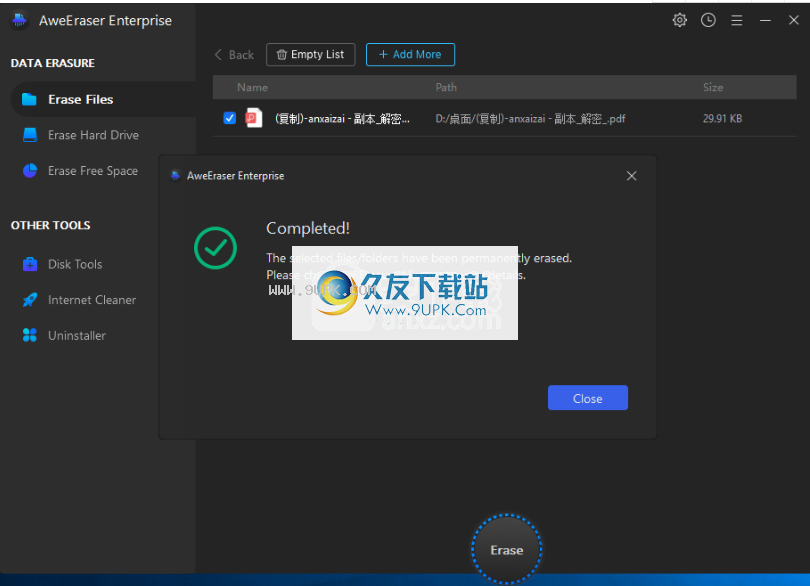Click the Empty List button
This screenshot has width=810, height=586.
[310, 55]
